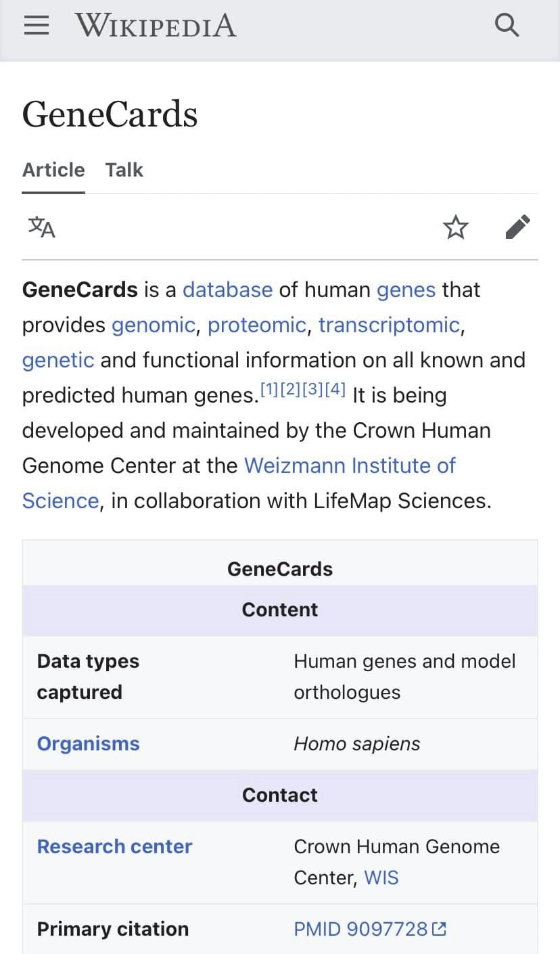Image resolution: width=560 pixels, height=954 pixels.
Task: Open the Research center infobox link
Action: pyautogui.click(x=115, y=846)
